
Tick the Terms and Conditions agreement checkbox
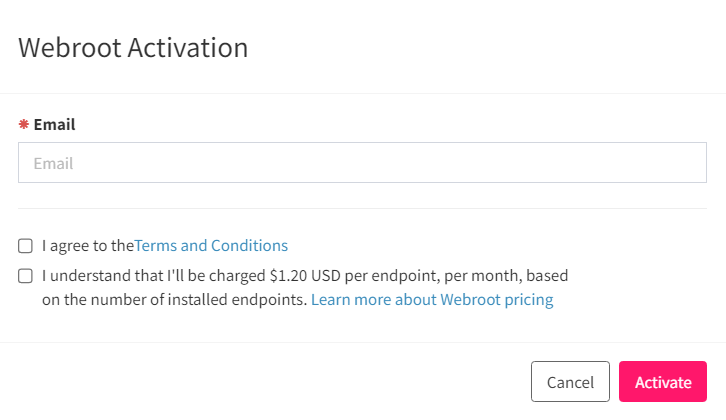point(25,246)
